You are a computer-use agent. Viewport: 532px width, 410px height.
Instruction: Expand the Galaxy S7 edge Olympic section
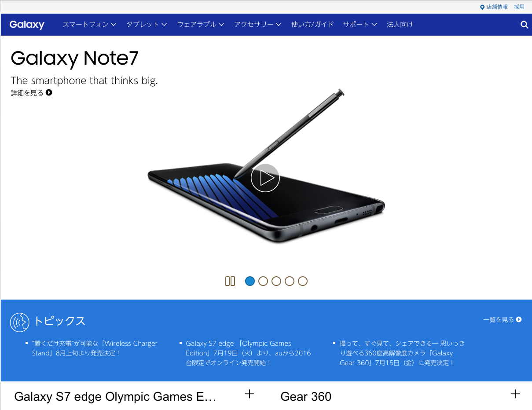(249, 394)
